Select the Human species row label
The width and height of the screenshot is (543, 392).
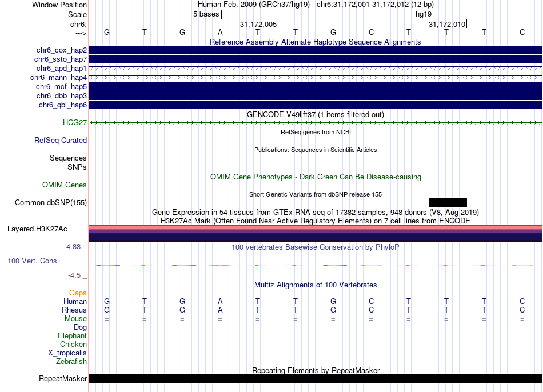pyautogui.click(x=75, y=302)
